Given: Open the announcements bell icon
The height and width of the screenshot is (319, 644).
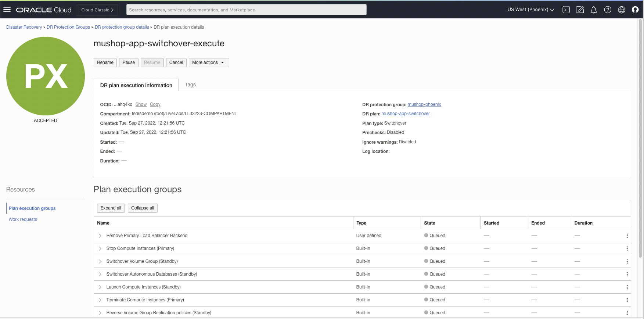Looking at the screenshot, I should [594, 10].
